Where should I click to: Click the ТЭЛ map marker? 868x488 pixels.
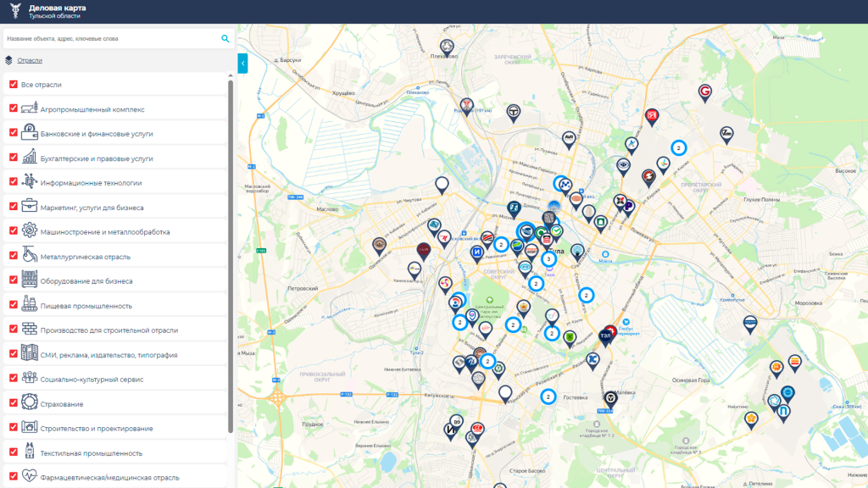(607, 335)
